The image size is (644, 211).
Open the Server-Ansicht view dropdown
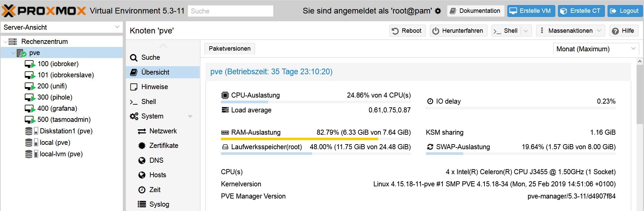(117, 27)
